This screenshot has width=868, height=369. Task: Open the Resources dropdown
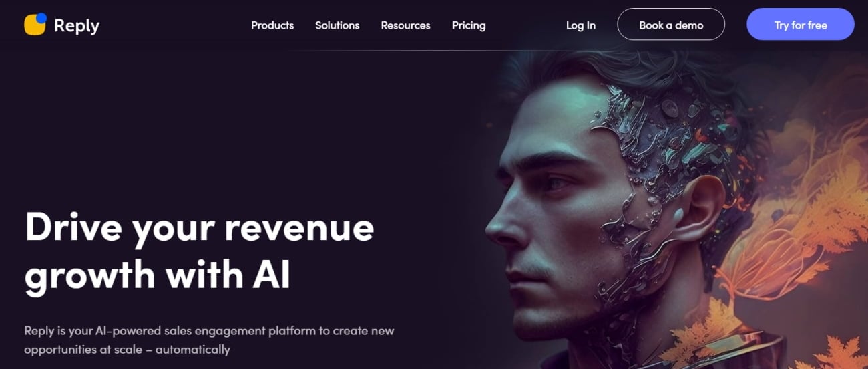[x=405, y=25]
